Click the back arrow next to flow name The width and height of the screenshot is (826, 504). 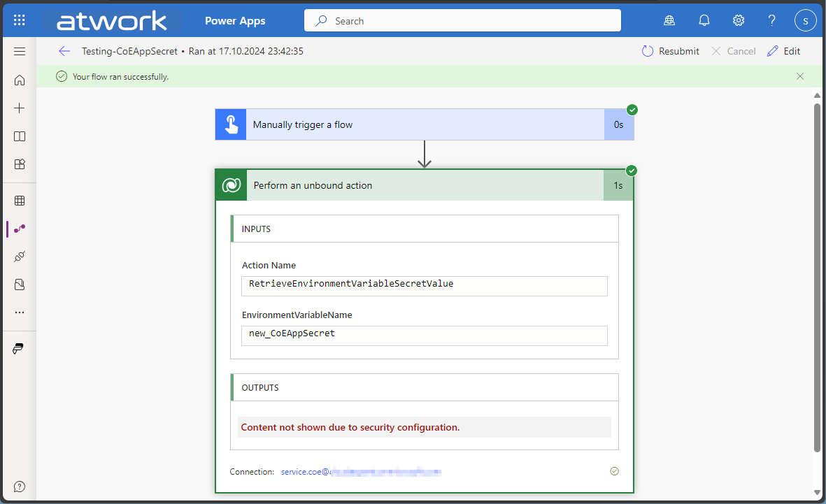point(64,51)
